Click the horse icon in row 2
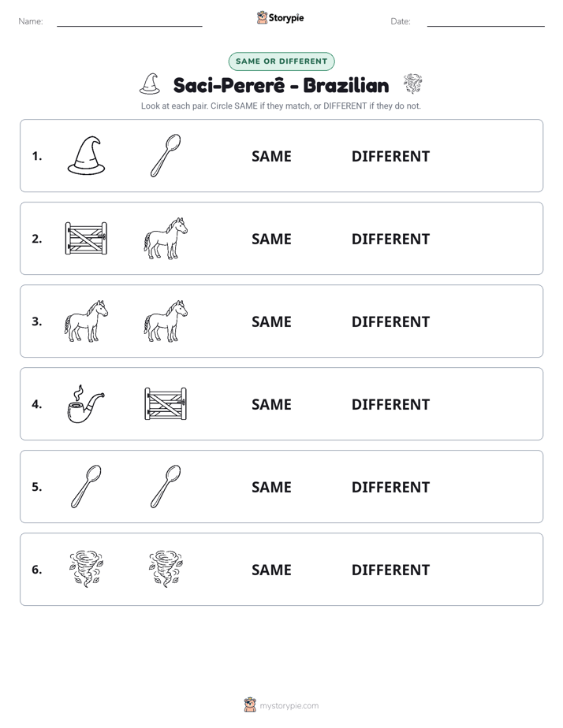Screen dimensions: 563x728 tap(166, 238)
